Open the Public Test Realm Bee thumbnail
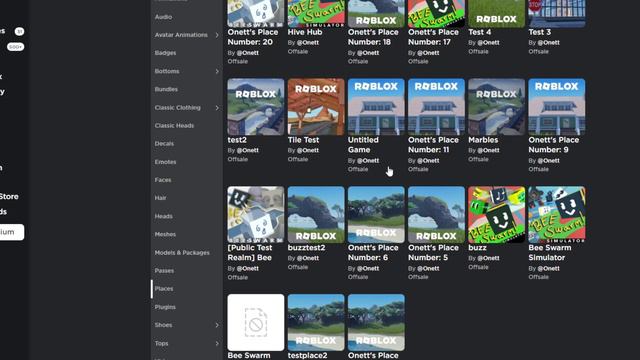Viewport: 640px width, 360px height. tap(256, 214)
